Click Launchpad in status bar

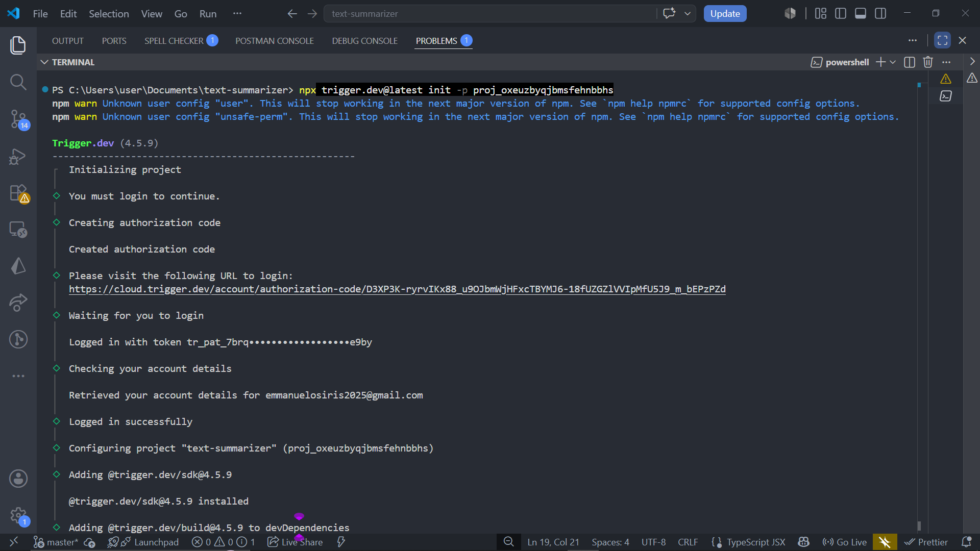coord(143,542)
